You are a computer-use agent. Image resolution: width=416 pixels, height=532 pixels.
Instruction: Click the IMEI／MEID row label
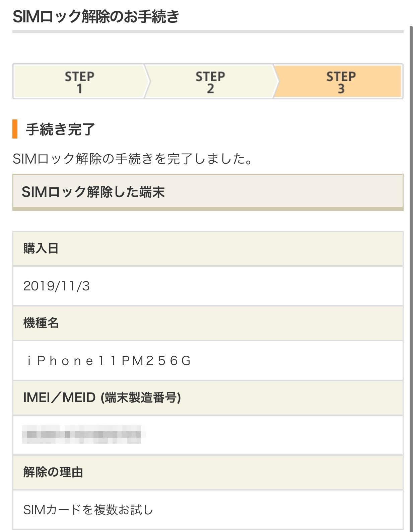102,397
